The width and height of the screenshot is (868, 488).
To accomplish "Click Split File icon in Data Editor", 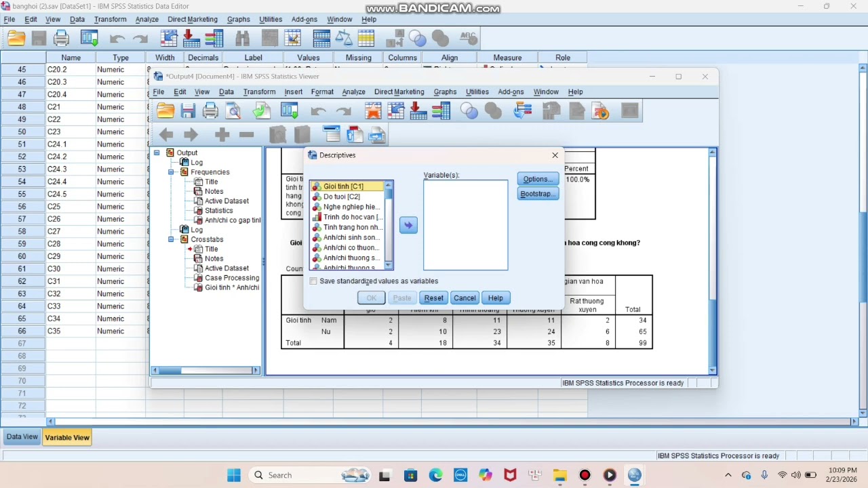I will pyautogui.click(x=321, y=39).
